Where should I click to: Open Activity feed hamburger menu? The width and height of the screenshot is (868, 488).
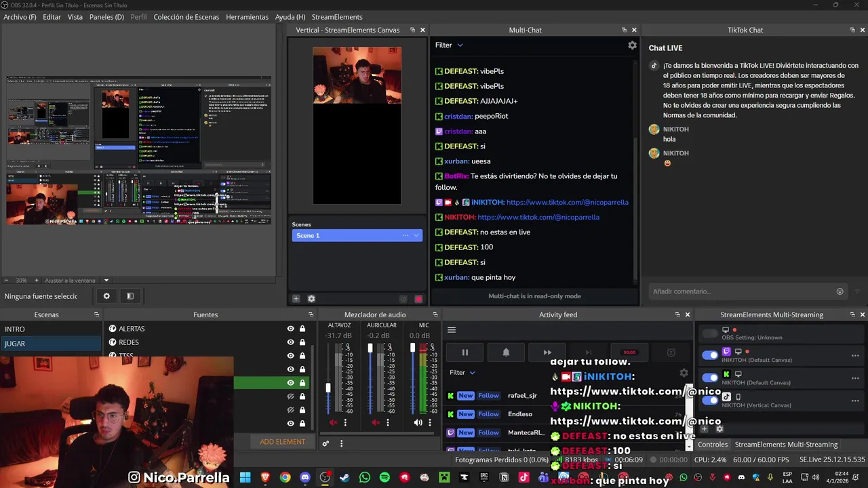tap(452, 330)
